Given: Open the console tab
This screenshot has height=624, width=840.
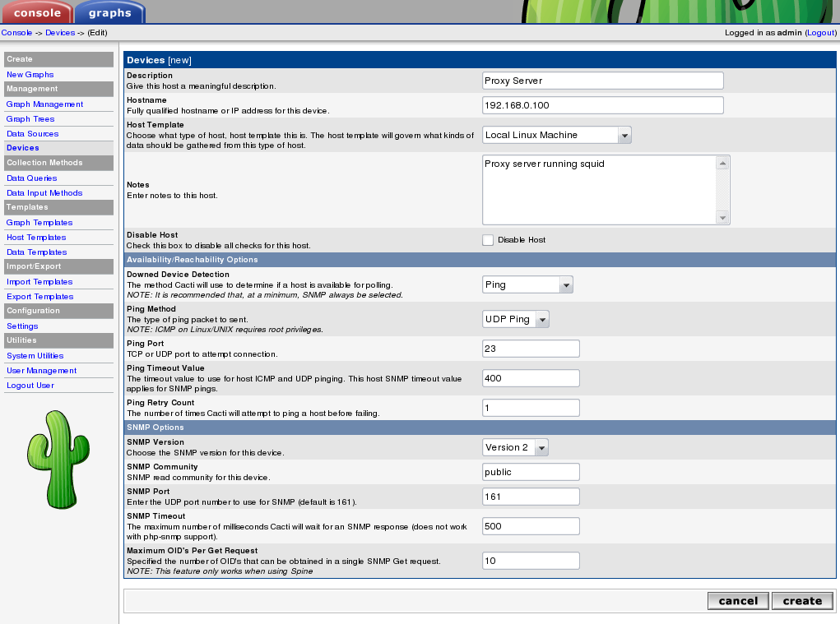Looking at the screenshot, I should pyautogui.click(x=37, y=12).
